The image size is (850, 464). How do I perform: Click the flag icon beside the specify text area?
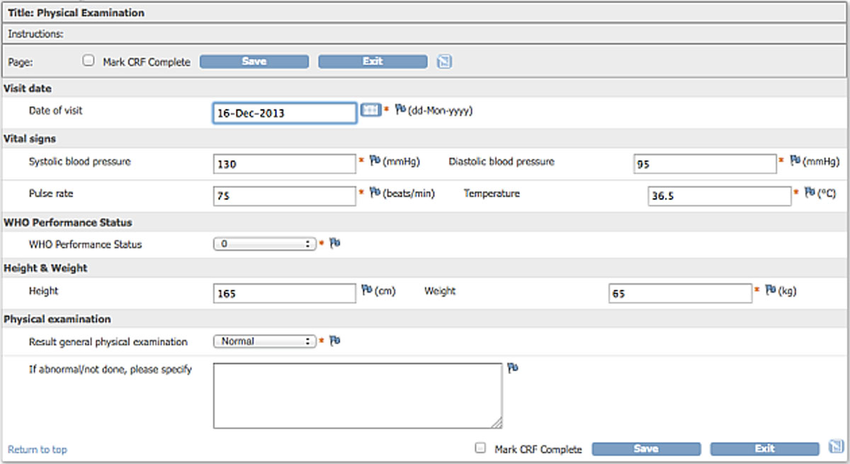[x=512, y=368]
